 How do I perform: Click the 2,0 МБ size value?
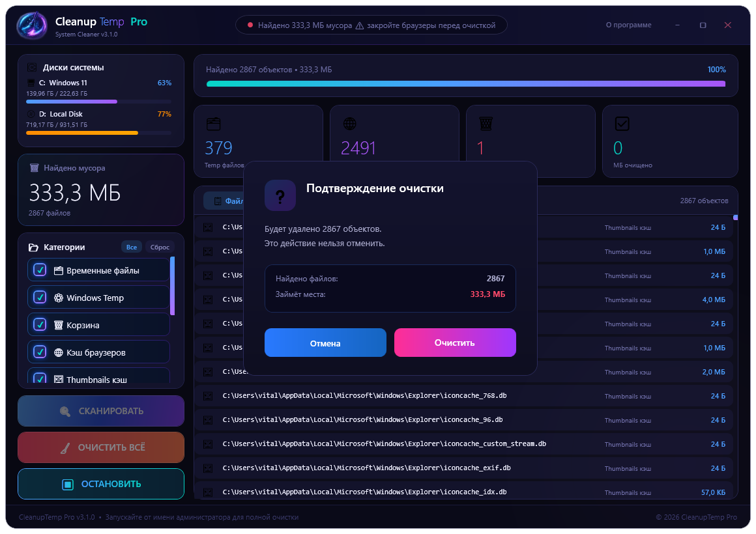pos(714,372)
